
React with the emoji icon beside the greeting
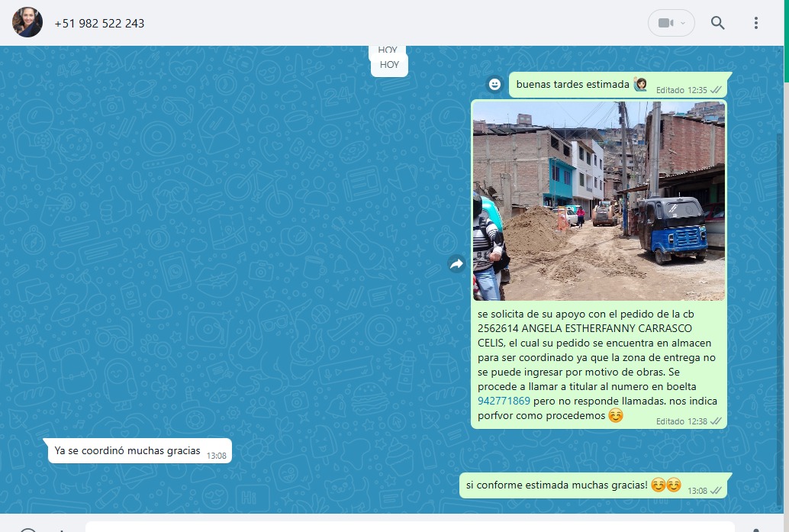tap(494, 84)
